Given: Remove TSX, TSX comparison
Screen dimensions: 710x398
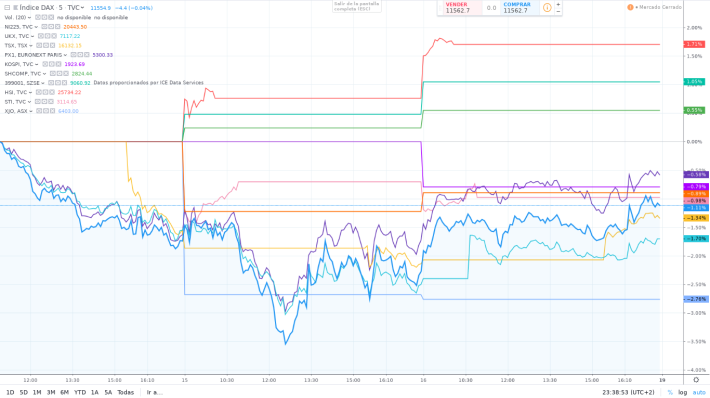Looking at the screenshot, I should (x=53, y=46).
